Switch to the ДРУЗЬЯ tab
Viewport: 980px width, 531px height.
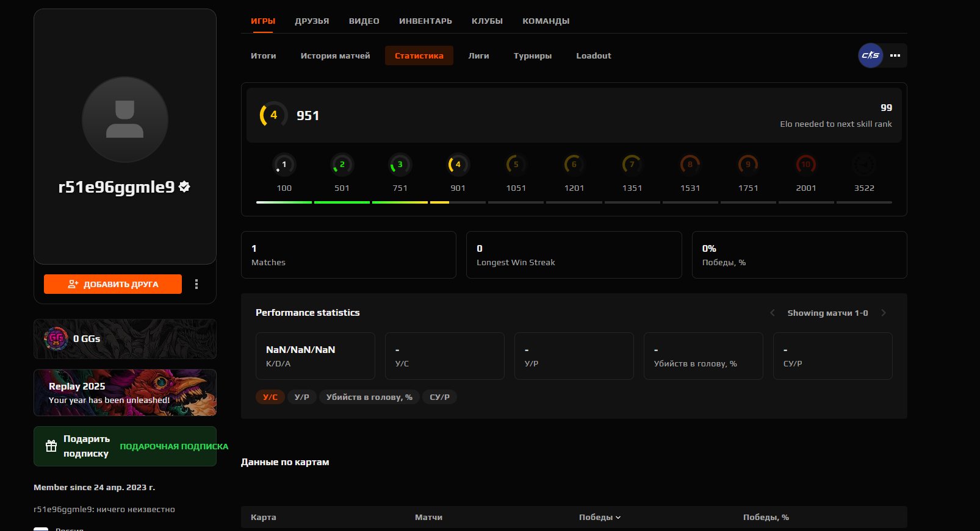[312, 21]
